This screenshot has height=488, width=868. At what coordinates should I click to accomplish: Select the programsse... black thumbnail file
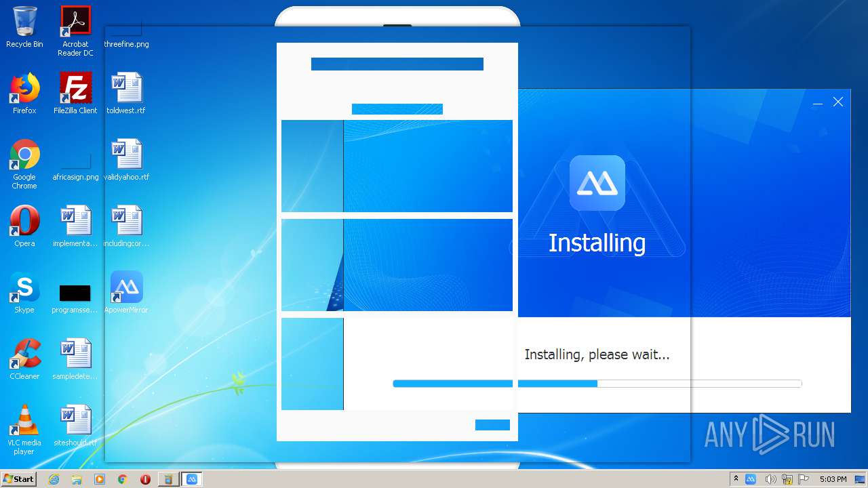click(75, 299)
